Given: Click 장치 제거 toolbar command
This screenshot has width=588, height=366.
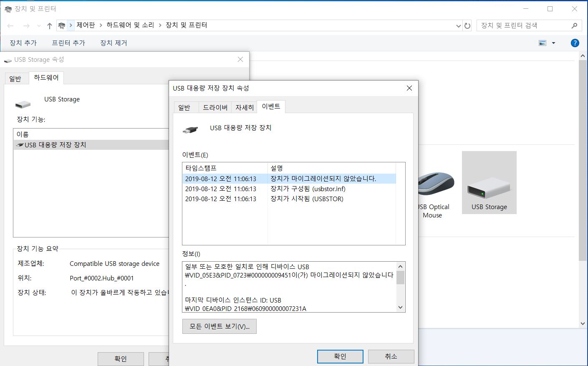Looking at the screenshot, I should point(114,43).
